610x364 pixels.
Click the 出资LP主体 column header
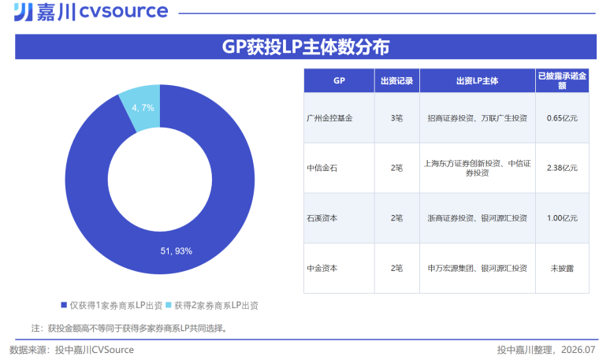(478, 80)
